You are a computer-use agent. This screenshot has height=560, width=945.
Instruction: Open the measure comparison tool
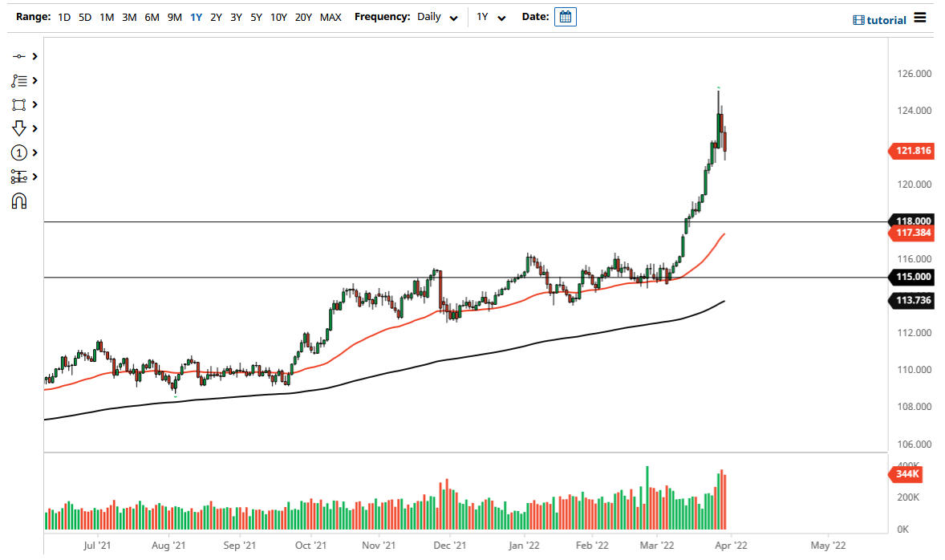coord(18,177)
